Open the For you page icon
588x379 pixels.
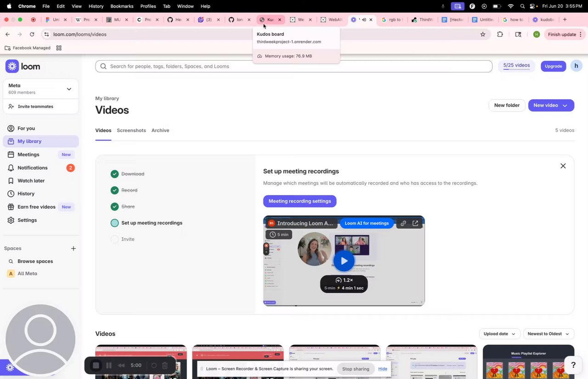[11, 128]
